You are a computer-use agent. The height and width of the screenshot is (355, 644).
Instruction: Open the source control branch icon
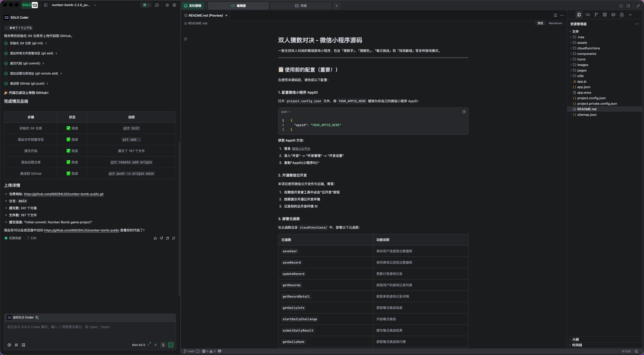click(596, 15)
